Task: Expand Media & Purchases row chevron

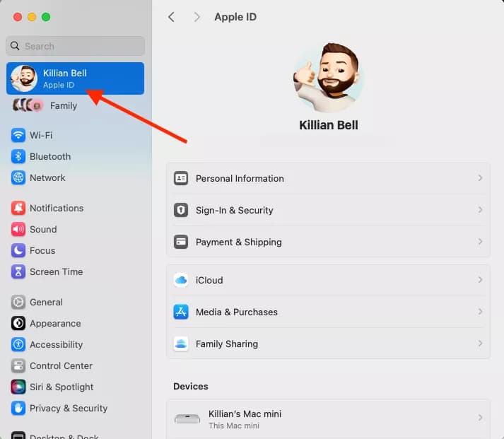Action: [x=480, y=312]
